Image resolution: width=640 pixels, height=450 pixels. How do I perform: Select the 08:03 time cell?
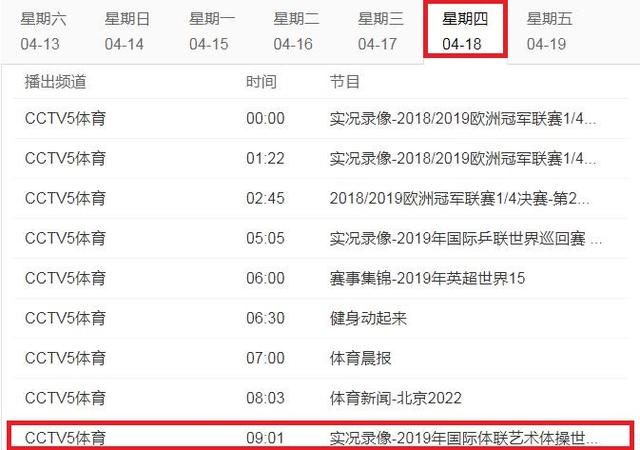[x=265, y=398]
